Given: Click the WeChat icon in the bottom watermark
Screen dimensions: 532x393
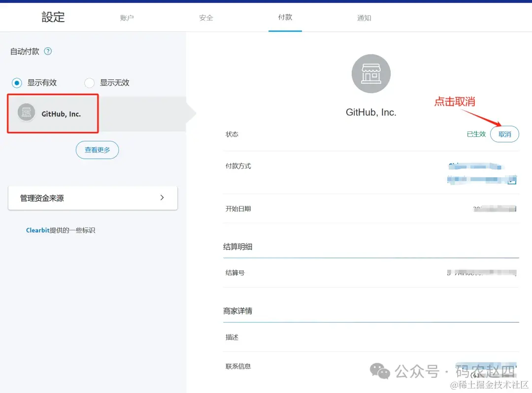Looking at the screenshot, I should tap(379, 370).
